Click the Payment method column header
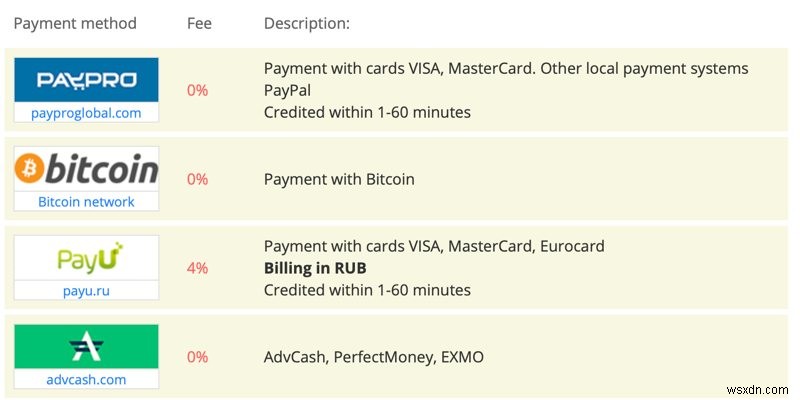This screenshot has height=400, width=800. point(75,23)
